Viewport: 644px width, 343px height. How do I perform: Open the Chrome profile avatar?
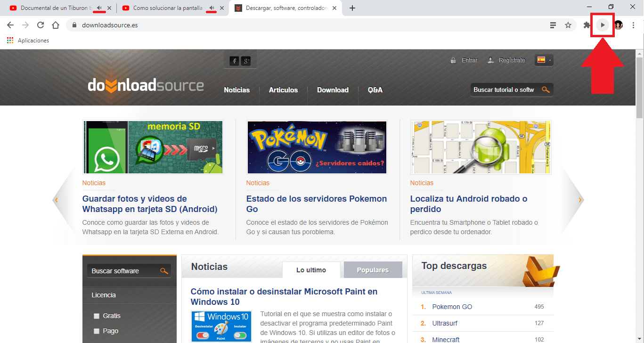[619, 25]
